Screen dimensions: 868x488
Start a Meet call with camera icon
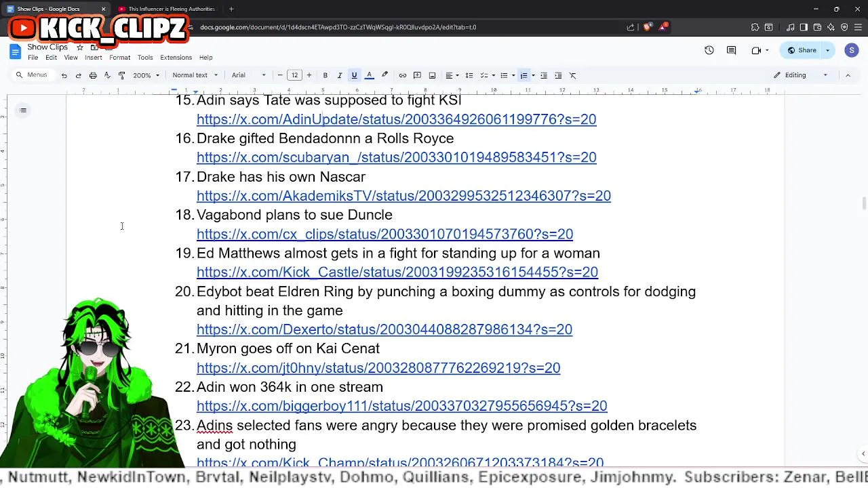756,50
